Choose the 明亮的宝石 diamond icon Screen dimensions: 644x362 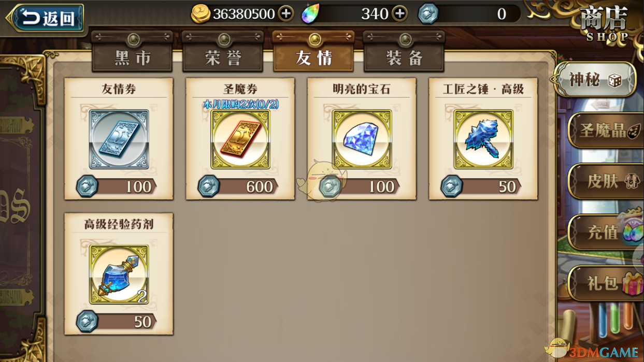(362, 139)
